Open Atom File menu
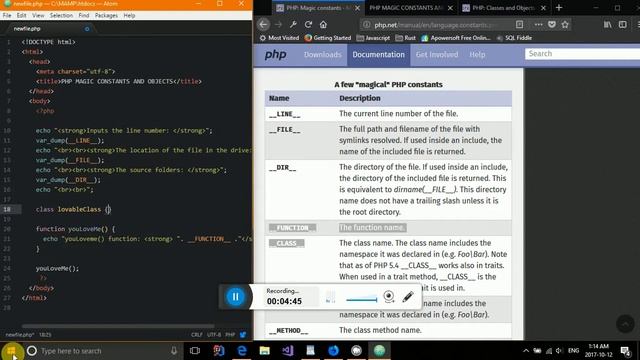The width and height of the screenshot is (640, 360). (x=7, y=16)
